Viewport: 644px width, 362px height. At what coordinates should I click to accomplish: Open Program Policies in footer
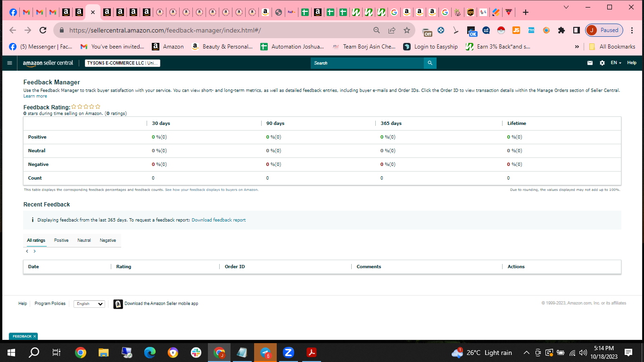(x=50, y=304)
